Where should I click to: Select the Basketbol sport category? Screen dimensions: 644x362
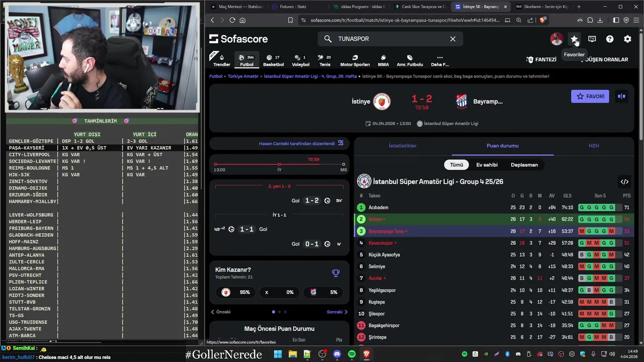pos(273,60)
